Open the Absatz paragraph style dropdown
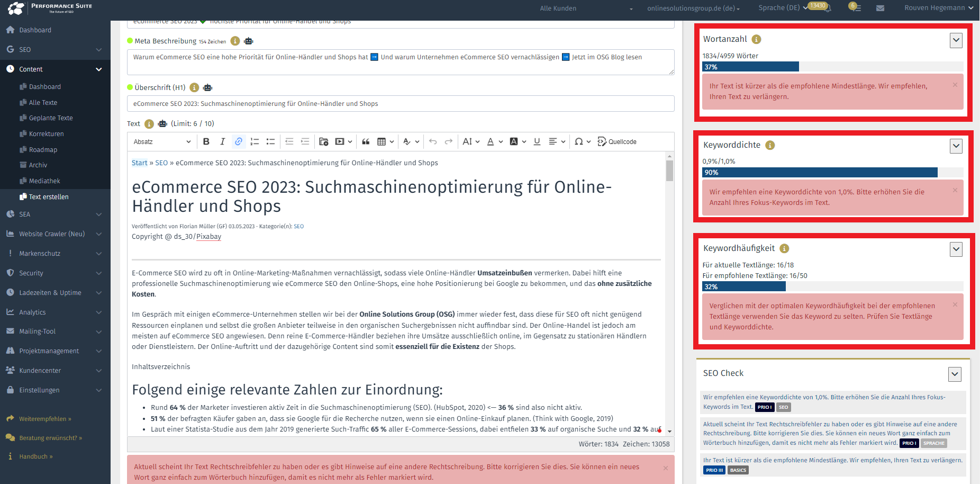This screenshot has width=980, height=484. [x=162, y=141]
